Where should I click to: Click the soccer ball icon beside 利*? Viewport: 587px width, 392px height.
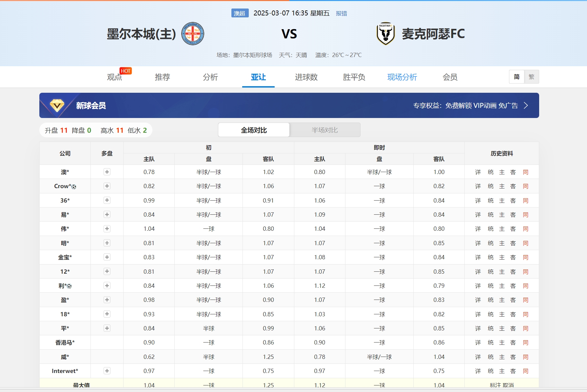(69, 286)
